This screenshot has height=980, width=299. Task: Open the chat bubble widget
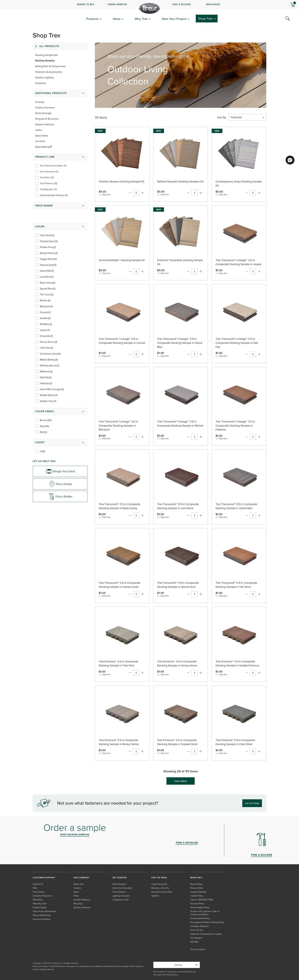tap(290, 160)
